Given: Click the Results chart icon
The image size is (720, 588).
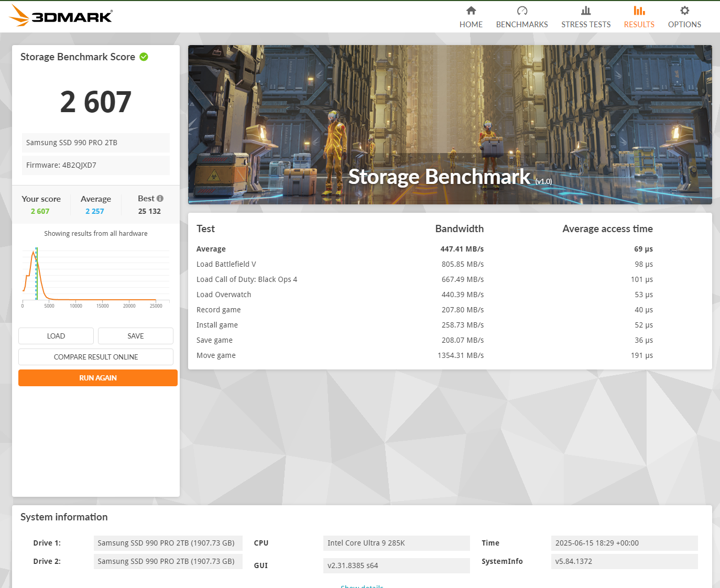Looking at the screenshot, I should [x=639, y=10].
